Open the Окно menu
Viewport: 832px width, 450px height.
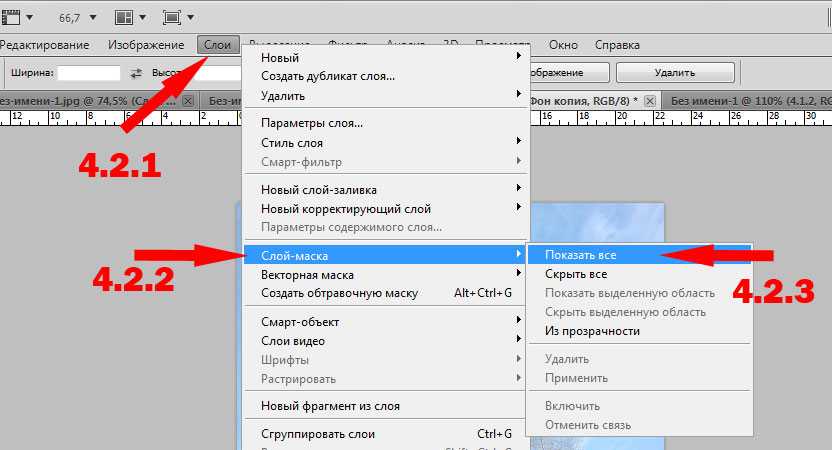pos(563,45)
